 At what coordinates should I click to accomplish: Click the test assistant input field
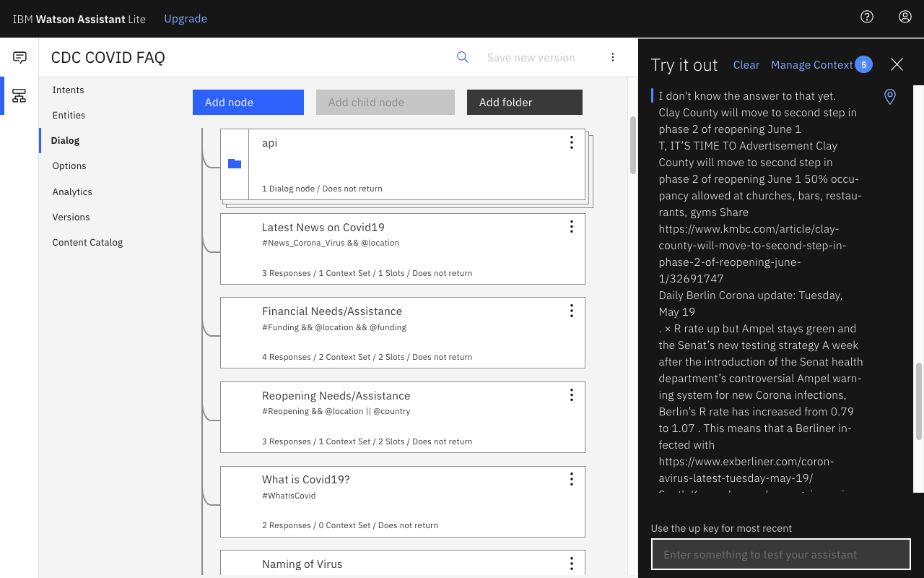point(781,554)
